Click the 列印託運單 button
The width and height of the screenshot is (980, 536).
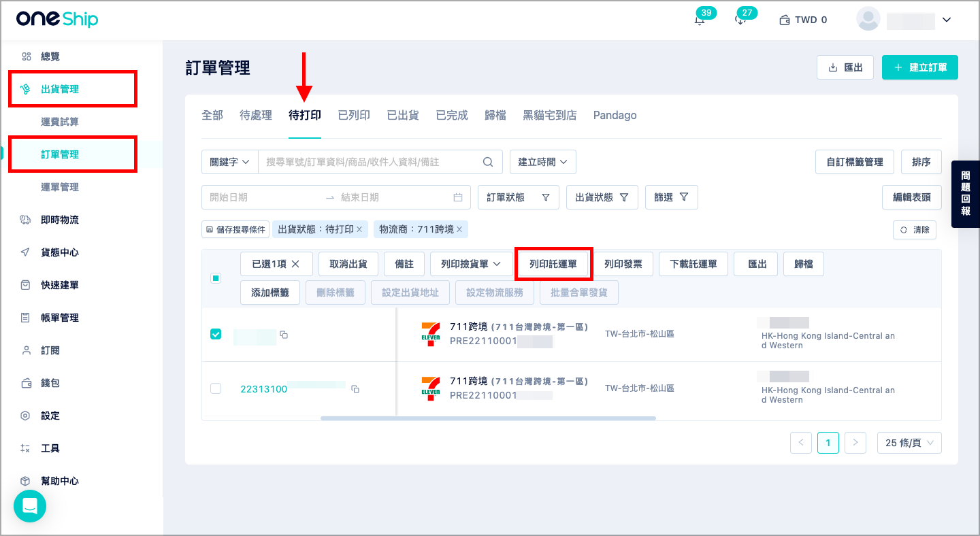pos(553,264)
